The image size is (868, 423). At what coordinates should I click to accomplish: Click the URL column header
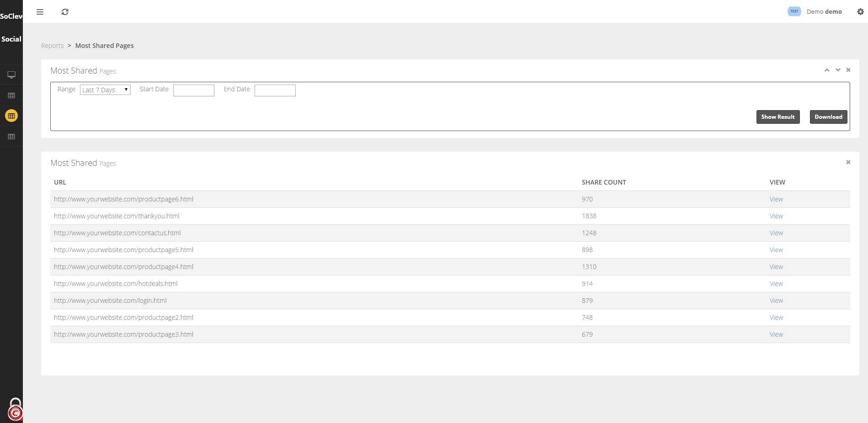(60, 182)
